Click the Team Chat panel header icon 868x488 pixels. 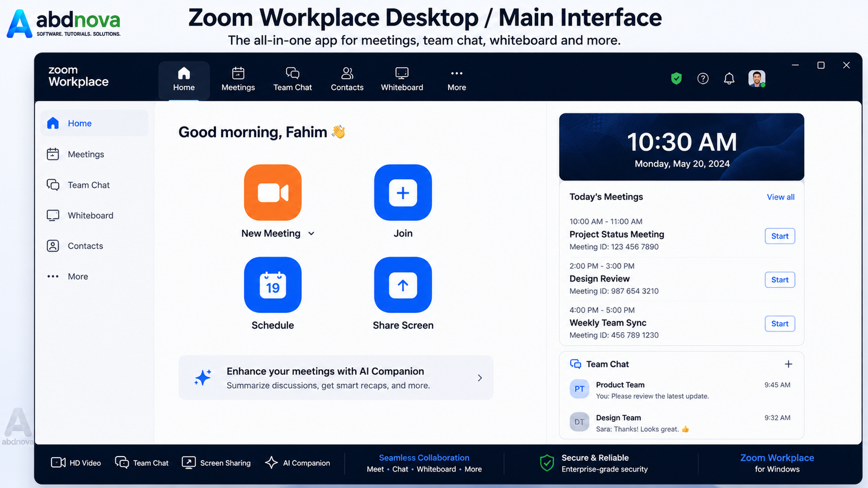coord(576,364)
